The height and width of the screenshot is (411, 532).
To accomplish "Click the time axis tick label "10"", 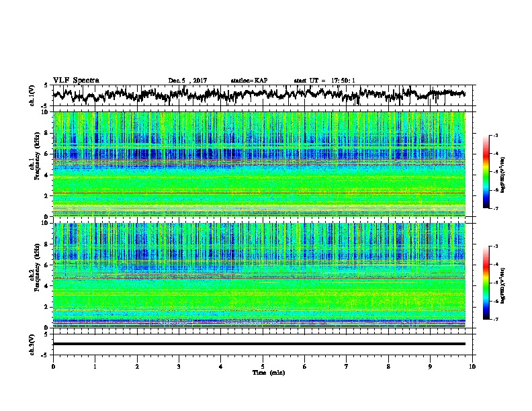I will point(472,367).
